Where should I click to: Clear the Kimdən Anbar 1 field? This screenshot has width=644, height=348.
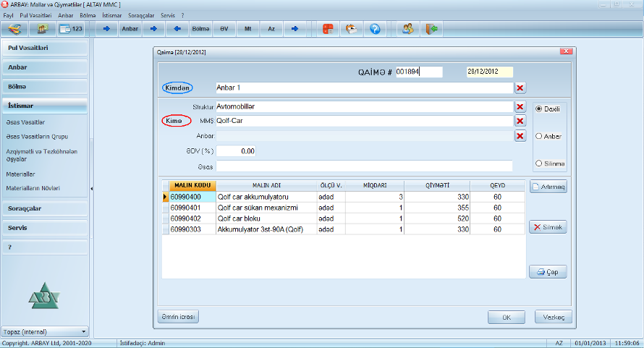520,88
